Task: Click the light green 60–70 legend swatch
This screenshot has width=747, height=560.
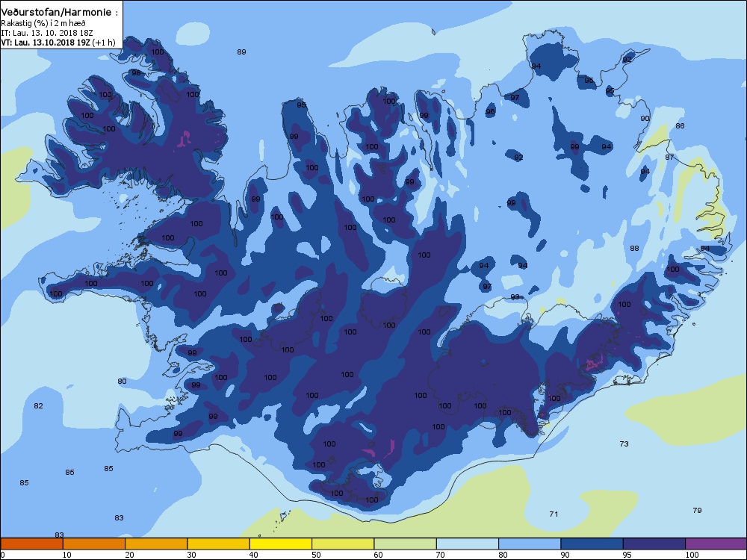Action: pyautogui.click(x=406, y=544)
